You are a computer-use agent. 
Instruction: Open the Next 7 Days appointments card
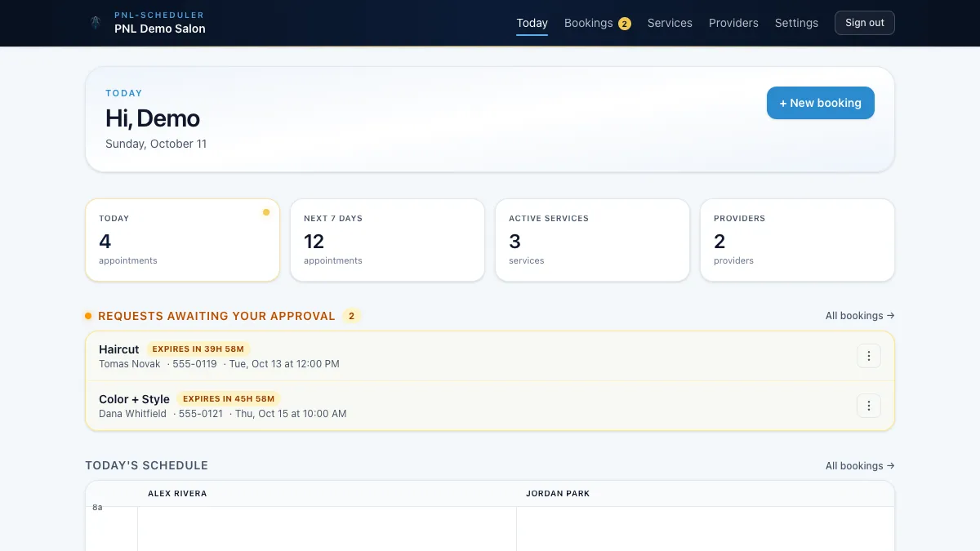tap(387, 240)
